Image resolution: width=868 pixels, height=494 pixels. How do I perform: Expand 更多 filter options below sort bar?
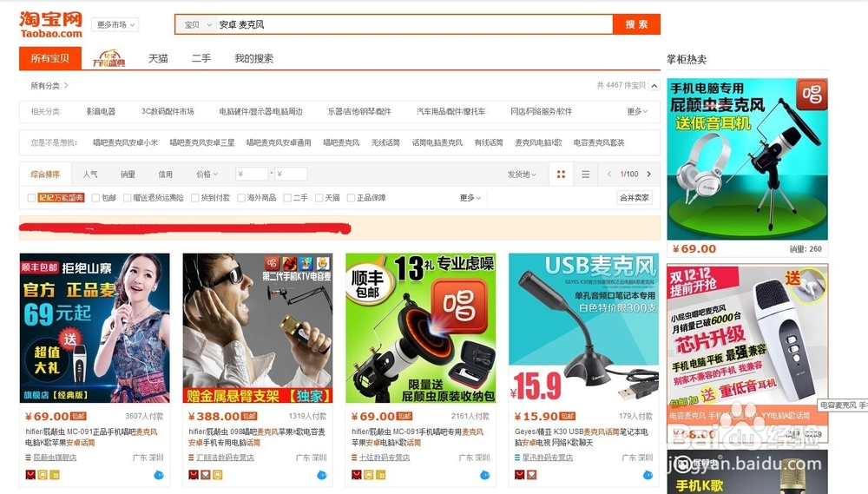pyautogui.click(x=470, y=198)
